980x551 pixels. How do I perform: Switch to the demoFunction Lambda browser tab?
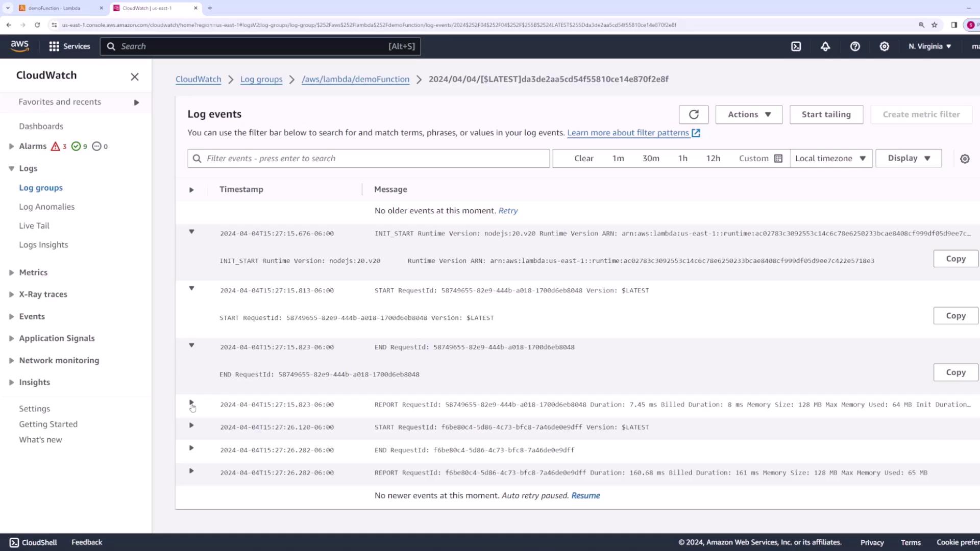tap(55, 8)
